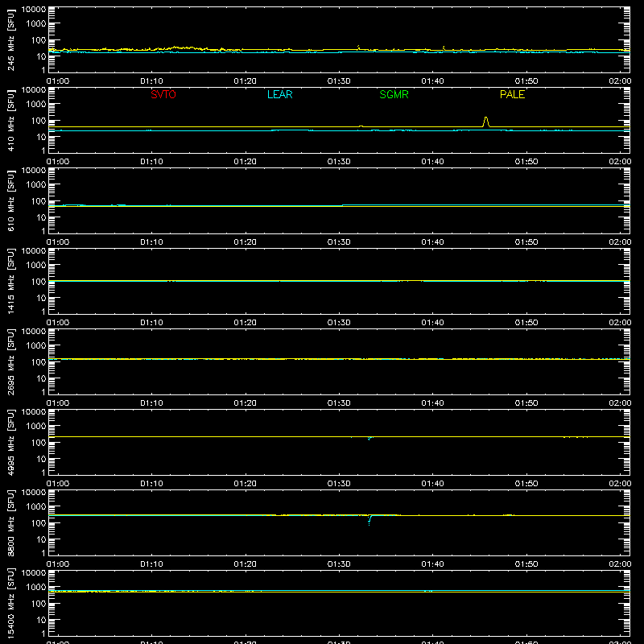Click the 100 y-axis value on 2695 MHz plot
Viewport: 644px width, 644px height.
point(39,362)
